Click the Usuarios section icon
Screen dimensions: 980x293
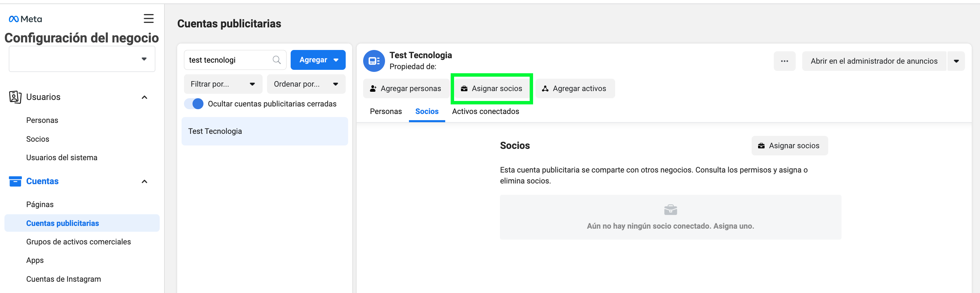pos(15,97)
